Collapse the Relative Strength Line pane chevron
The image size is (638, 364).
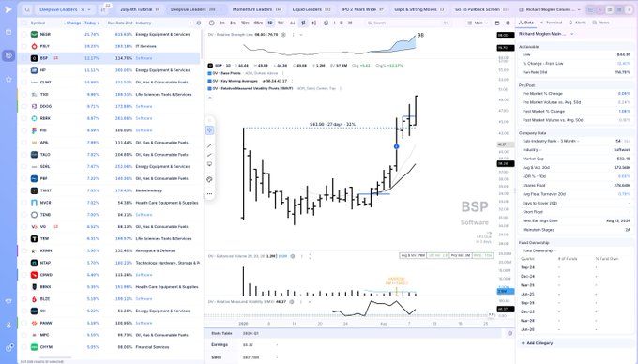301,35
